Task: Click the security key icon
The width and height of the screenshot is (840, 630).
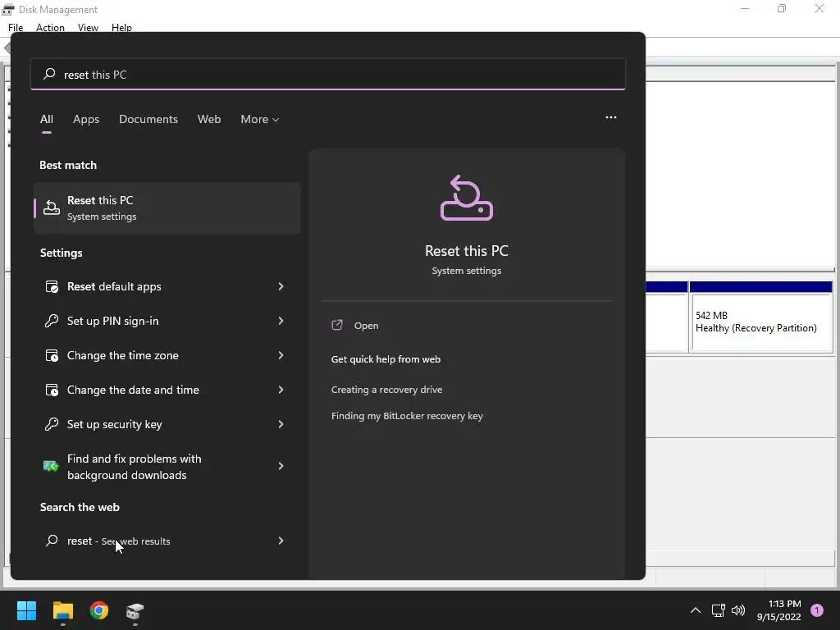Action: pos(52,424)
